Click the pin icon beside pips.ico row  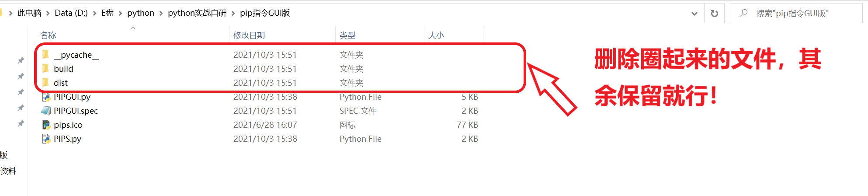coord(21,123)
